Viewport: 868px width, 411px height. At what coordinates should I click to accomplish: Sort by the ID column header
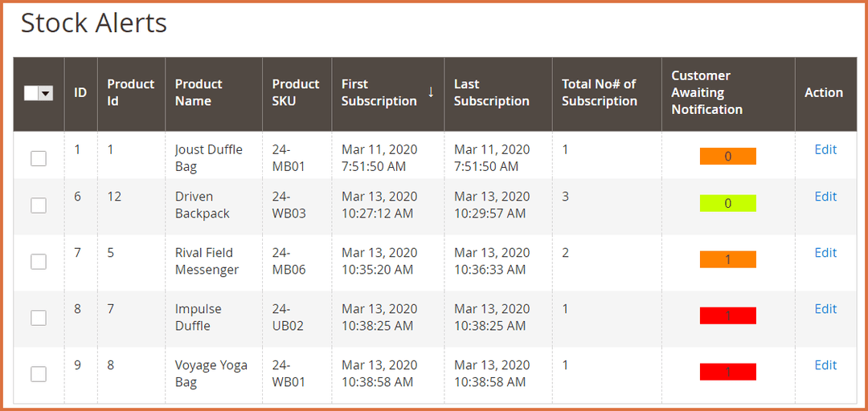click(x=80, y=93)
